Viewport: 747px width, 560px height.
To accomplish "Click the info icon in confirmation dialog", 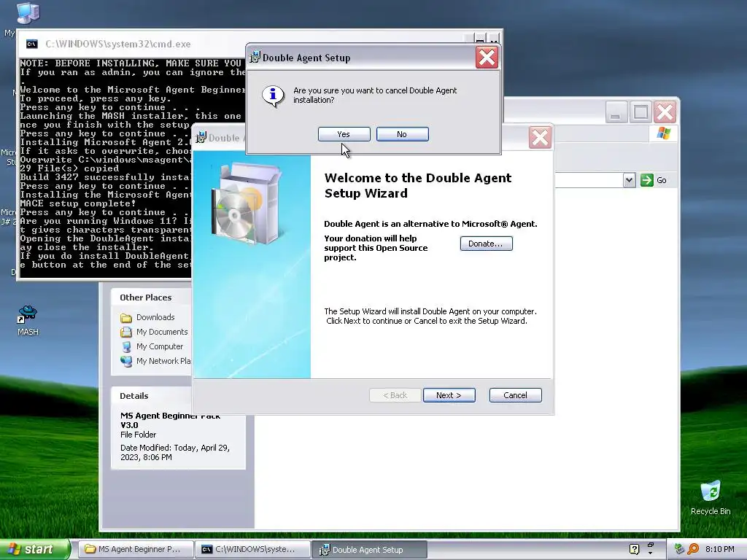I will 273,96.
